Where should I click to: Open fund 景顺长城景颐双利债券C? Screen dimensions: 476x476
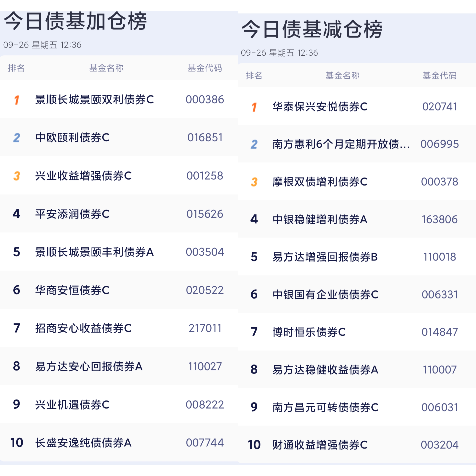coord(94,100)
